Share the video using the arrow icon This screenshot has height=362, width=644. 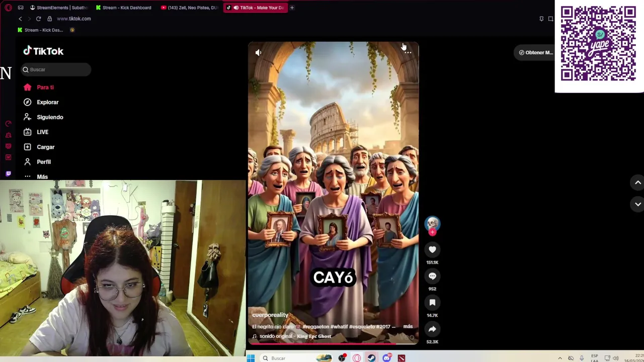pos(432,329)
